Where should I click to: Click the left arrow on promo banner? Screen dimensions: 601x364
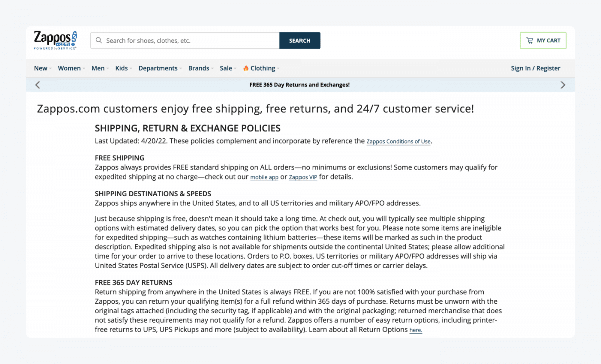(37, 84)
